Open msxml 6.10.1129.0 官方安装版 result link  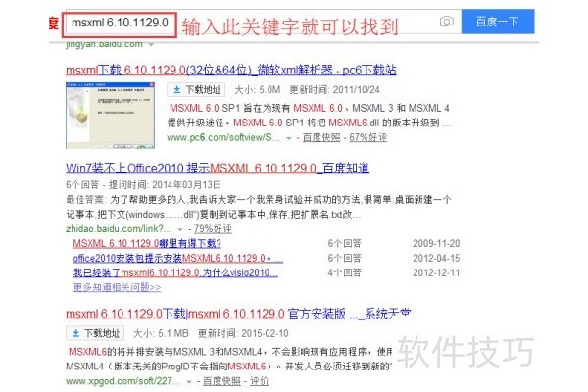tap(238, 314)
